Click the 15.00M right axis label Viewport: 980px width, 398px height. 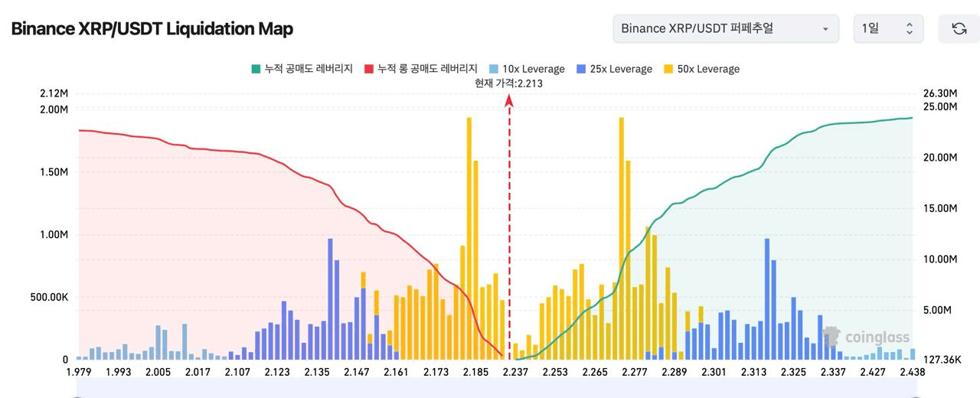[x=940, y=208]
